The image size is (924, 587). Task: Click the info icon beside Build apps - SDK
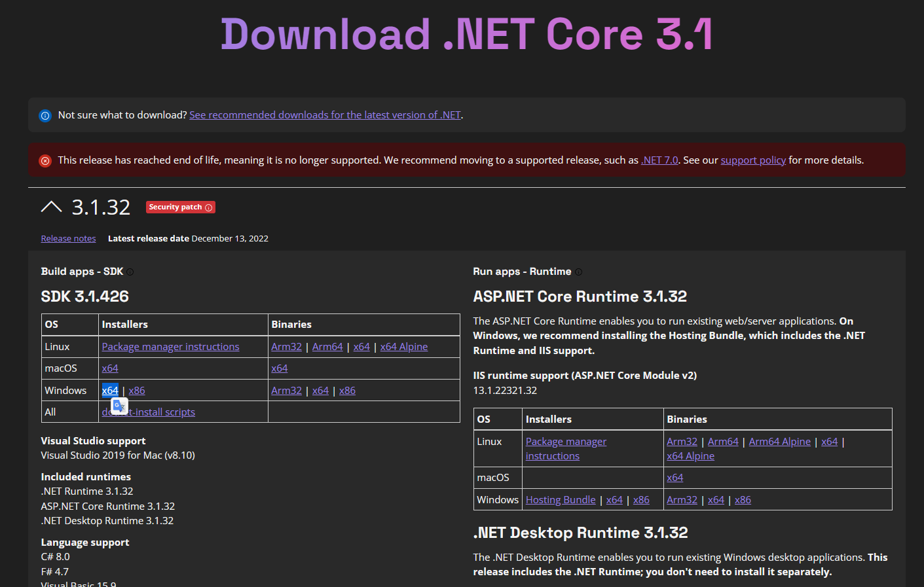pos(130,272)
